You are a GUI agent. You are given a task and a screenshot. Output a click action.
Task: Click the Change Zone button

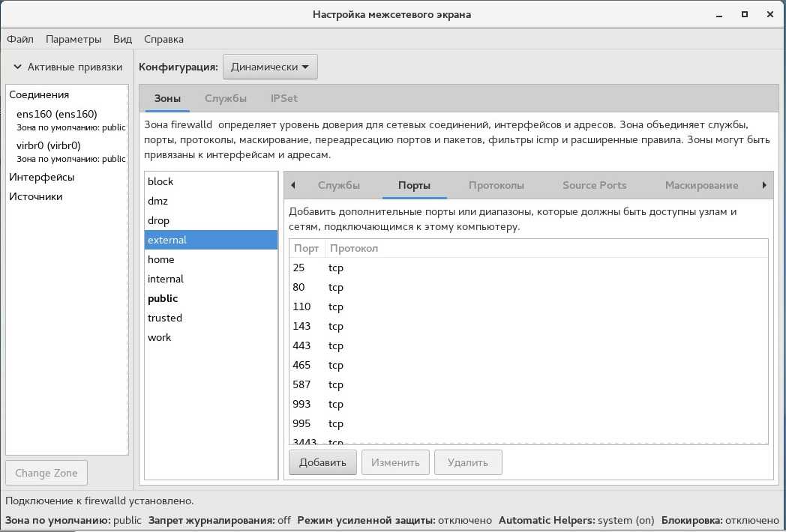46,473
